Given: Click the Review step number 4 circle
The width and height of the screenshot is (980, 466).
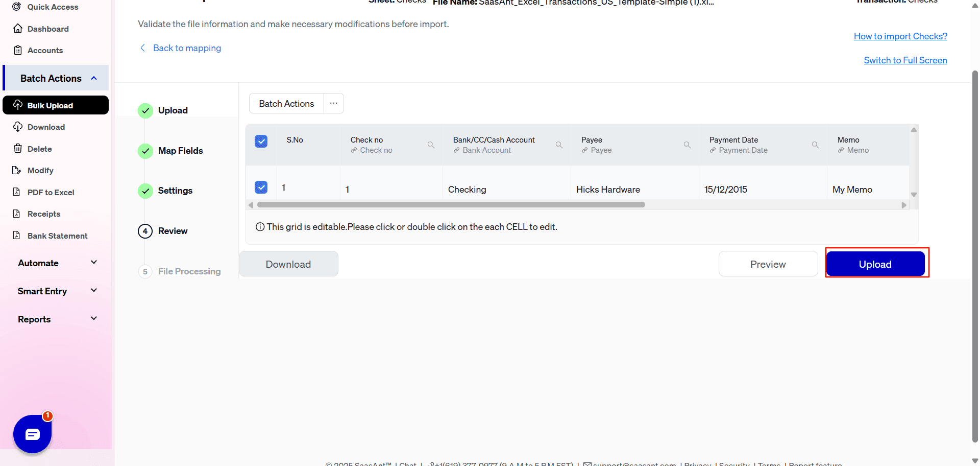Looking at the screenshot, I should pyautogui.click(x=145, y=231).
